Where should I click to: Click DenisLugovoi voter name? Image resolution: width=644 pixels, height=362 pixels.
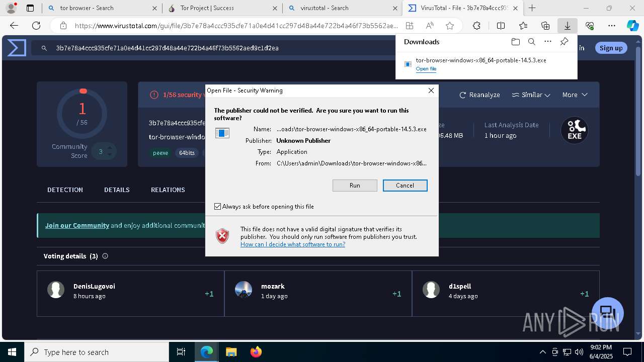(94, 286)
